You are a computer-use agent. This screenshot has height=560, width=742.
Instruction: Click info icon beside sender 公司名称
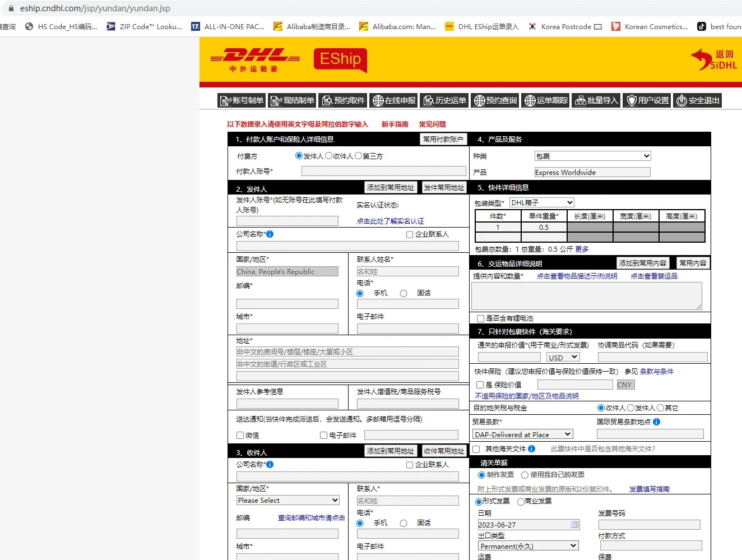(270, 234)
